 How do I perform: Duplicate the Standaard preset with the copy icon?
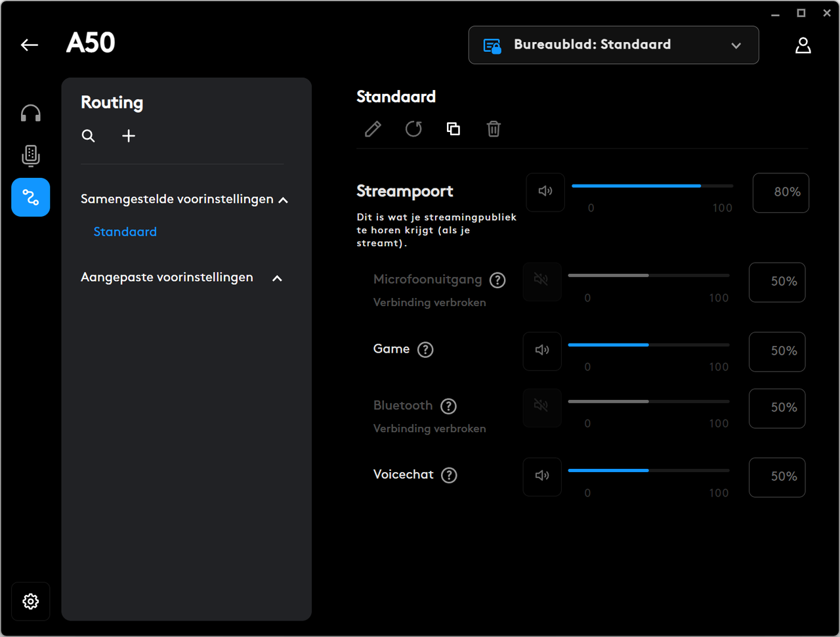point(453,129)
